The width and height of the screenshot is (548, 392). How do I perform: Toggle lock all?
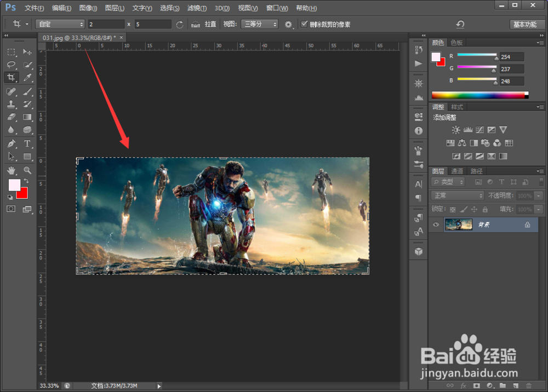tap(485, 210)
